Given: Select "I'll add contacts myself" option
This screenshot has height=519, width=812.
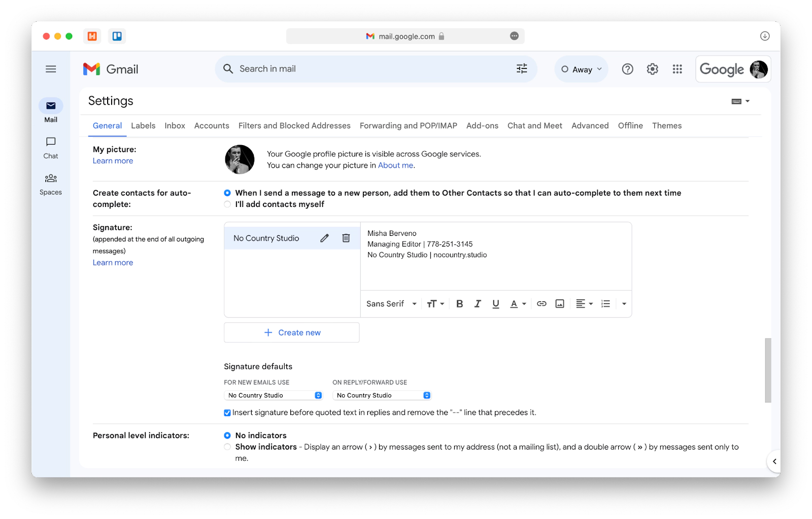Looking at the screenshot, I should [227, 204].
